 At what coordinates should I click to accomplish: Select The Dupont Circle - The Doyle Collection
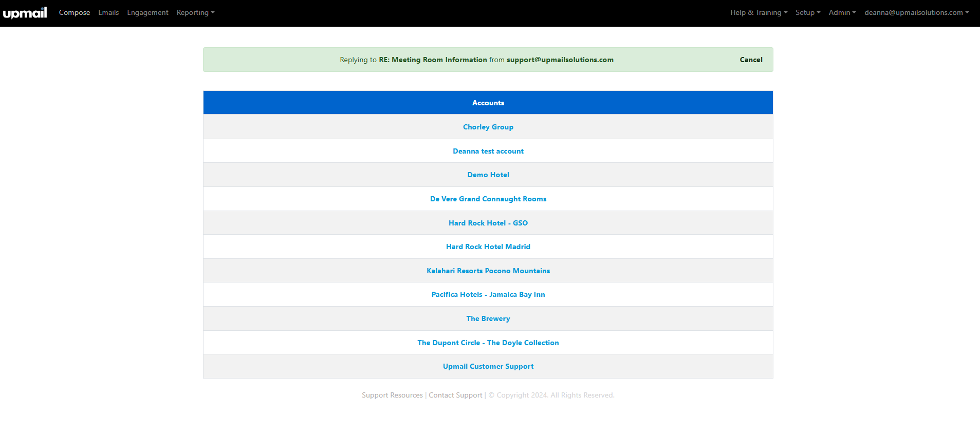click(488, 343)
